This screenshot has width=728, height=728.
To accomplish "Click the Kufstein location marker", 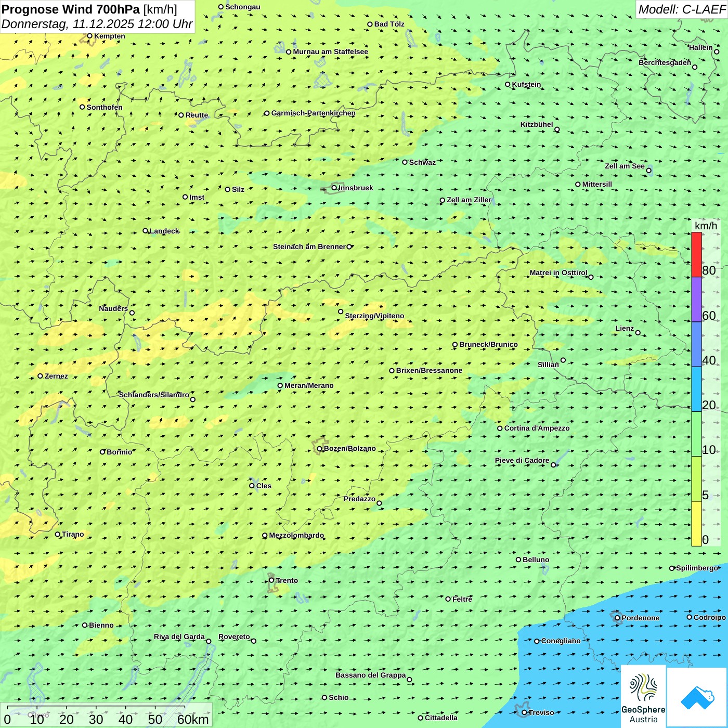I will pos(508,84).
